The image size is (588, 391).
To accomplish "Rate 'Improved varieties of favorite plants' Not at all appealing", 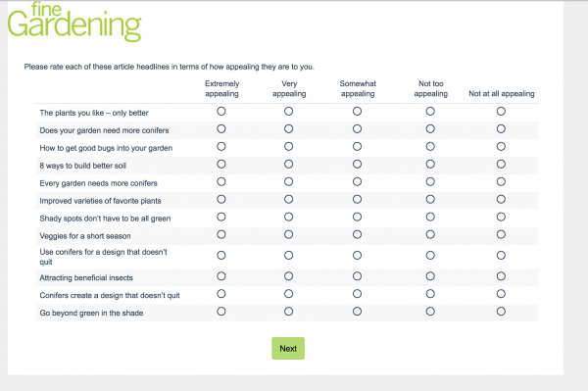I will click(x=501, y=200).
